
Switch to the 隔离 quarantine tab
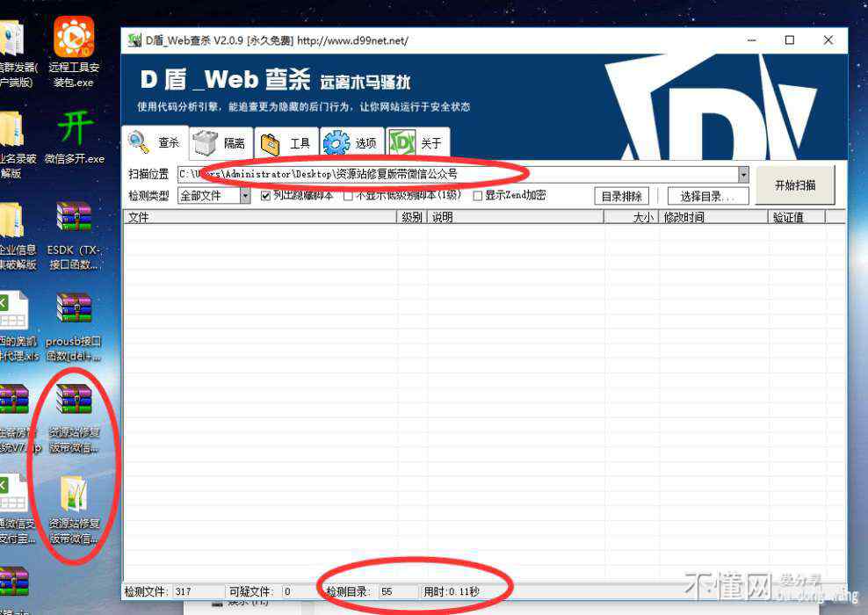[x=221, y=143]
